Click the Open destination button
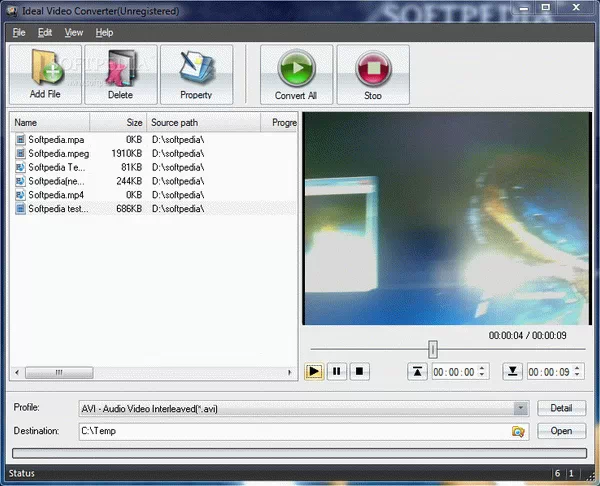Viewport: 600px width, 486px height. coord(561,431)
